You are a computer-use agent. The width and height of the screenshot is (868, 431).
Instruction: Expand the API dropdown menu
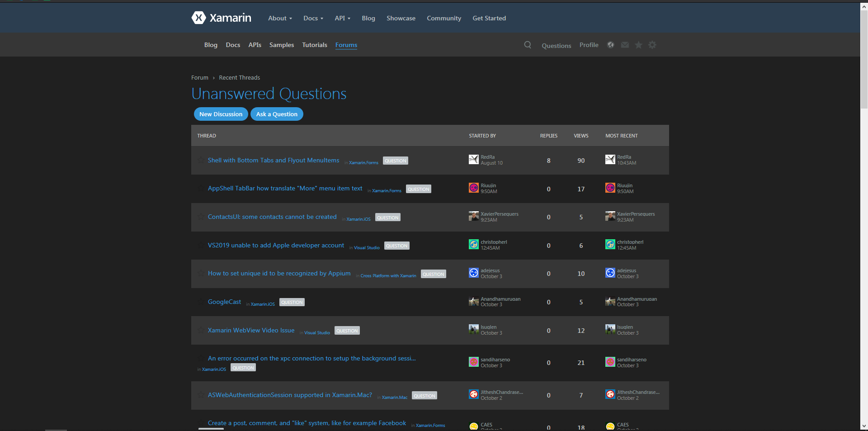[342, 18]
